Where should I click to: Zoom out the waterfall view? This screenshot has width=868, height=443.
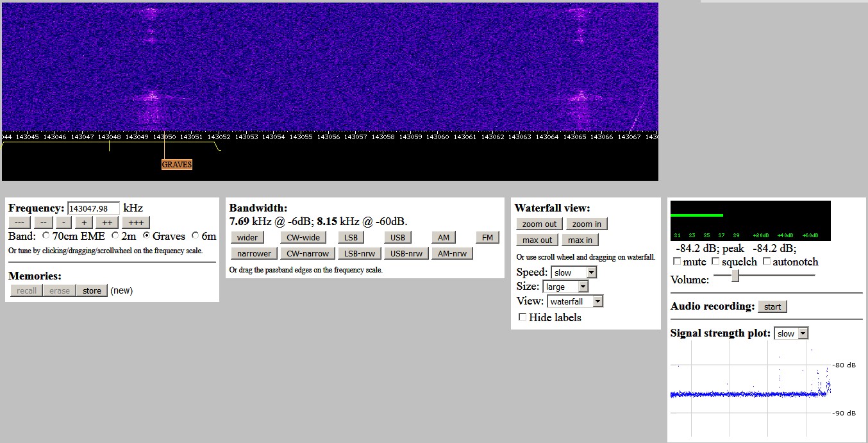pos(539,224)
